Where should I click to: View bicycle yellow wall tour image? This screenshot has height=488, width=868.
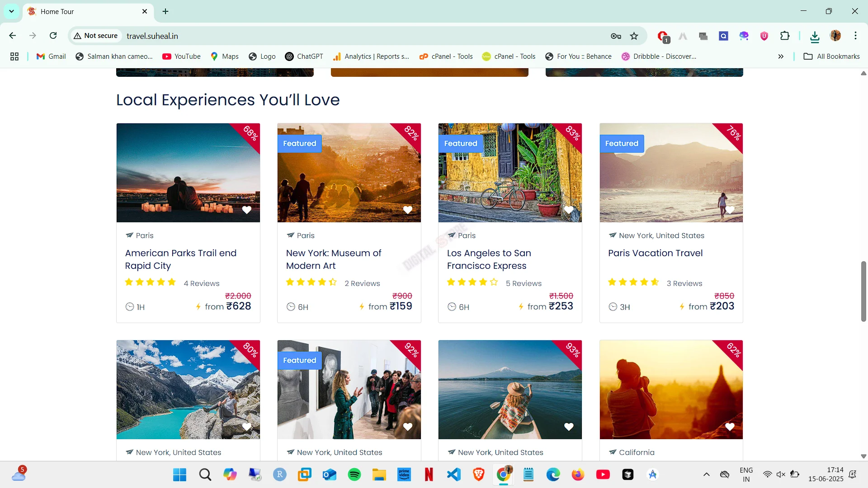point(510,173)
